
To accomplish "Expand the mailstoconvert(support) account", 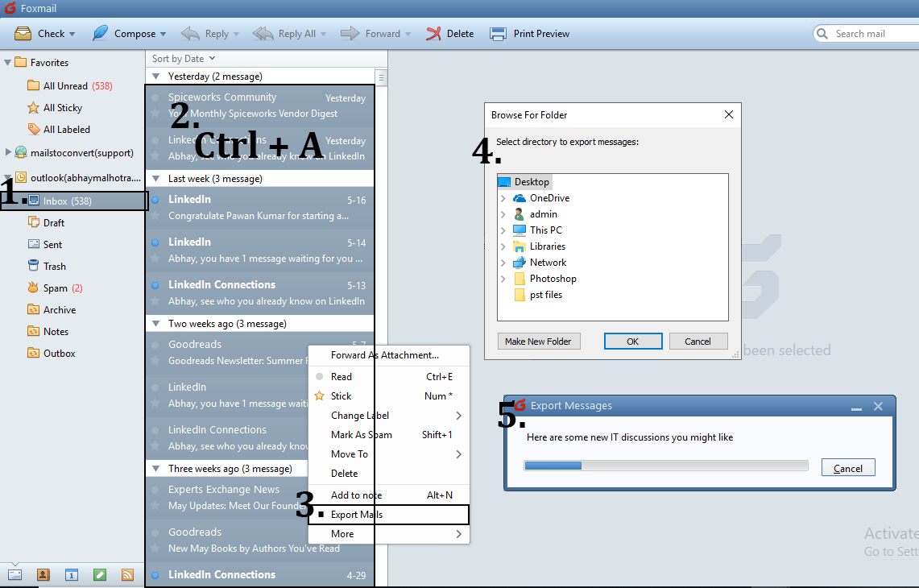I will point(7,152).
